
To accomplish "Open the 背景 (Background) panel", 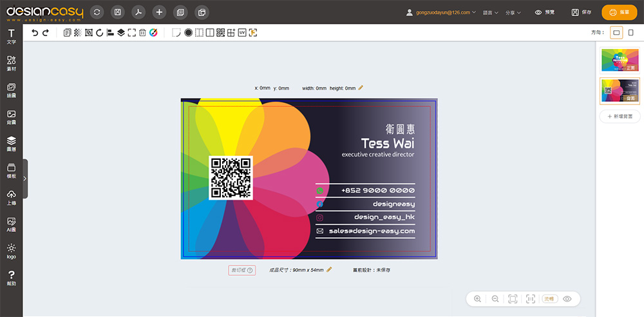I will click(x=11, y=117).
